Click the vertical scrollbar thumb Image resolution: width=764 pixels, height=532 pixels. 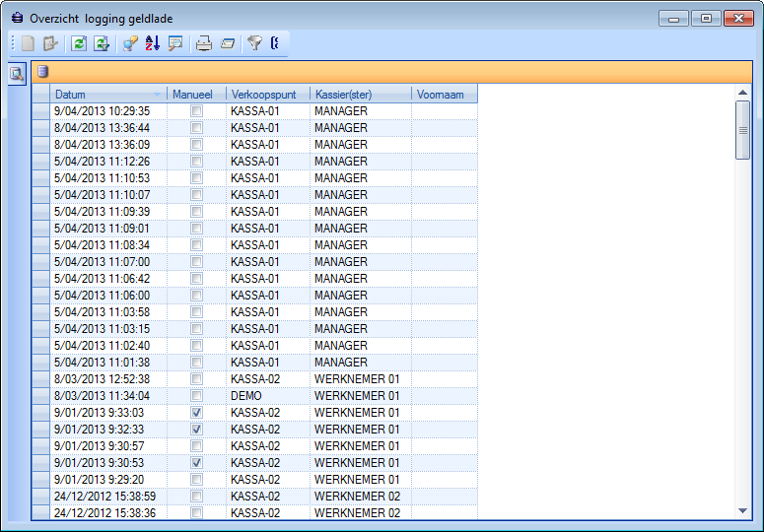pos(743,128)
